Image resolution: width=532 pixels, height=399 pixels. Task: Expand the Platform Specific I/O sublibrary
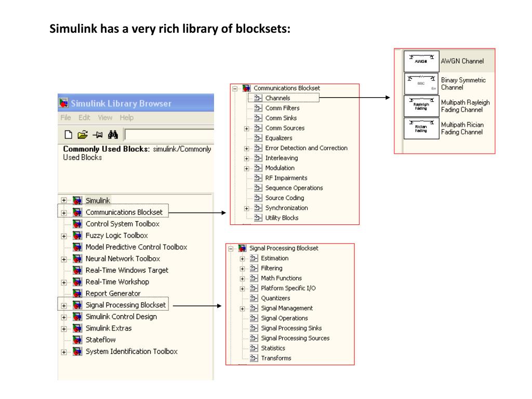pyautogui.click(x=242, y=289)
